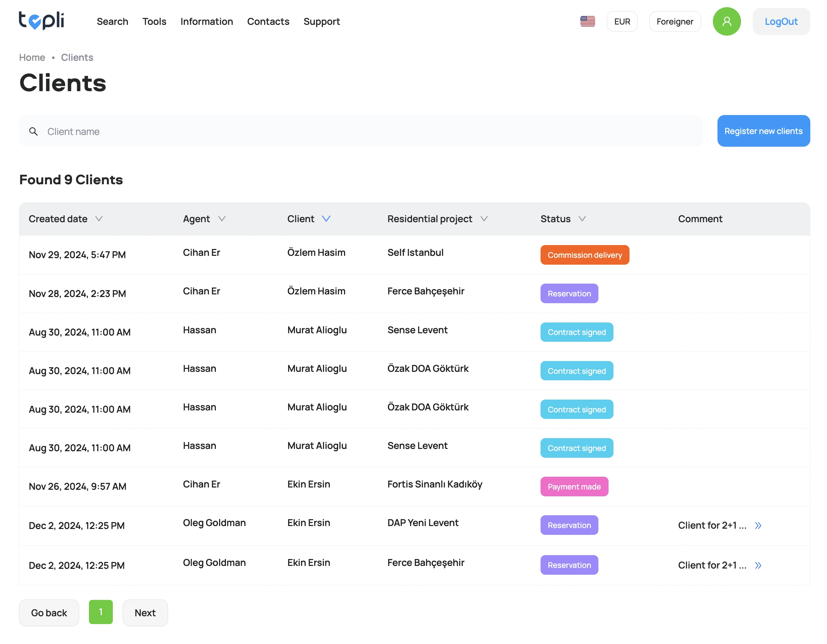827x644 pixels.
Task: Expand comment on last Ferce Bahçeşehir row
Action: pyautogui.click(x=758, y=565)
